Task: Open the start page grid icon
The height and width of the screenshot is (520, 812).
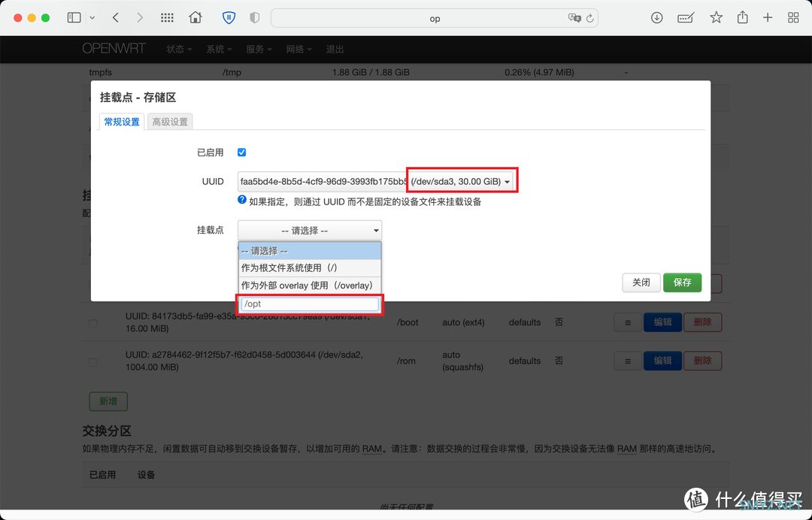Action: [x=167, y=17]
